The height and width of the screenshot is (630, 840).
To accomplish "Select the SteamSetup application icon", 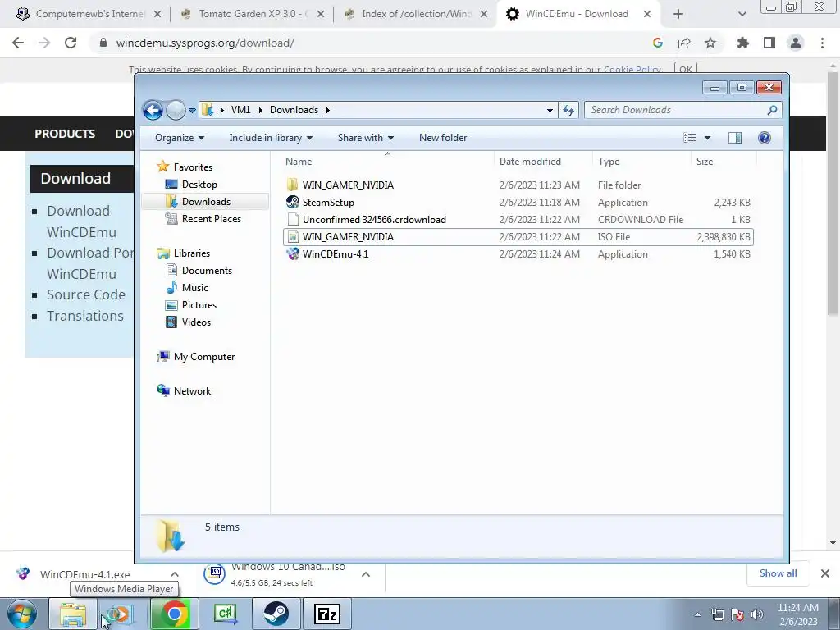I will point(293,202).
